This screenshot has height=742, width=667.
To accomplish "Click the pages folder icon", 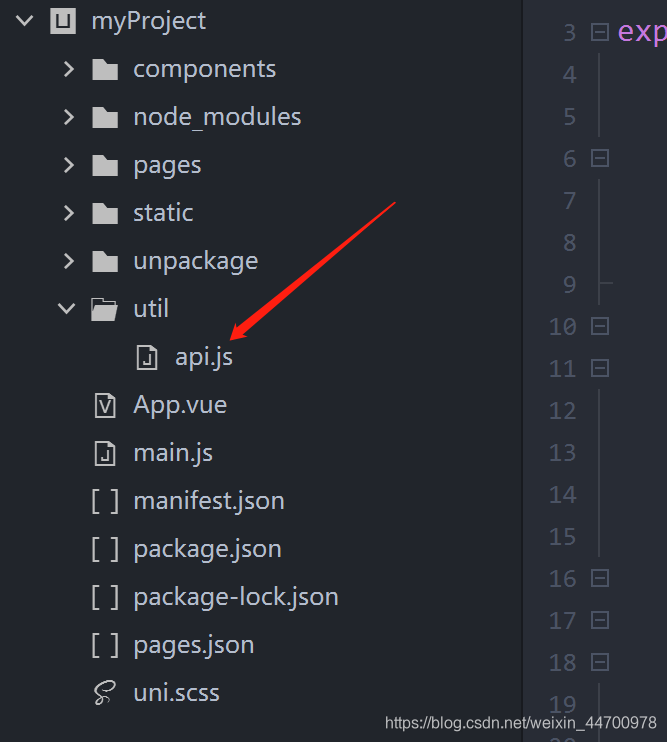I will point(105,165).
